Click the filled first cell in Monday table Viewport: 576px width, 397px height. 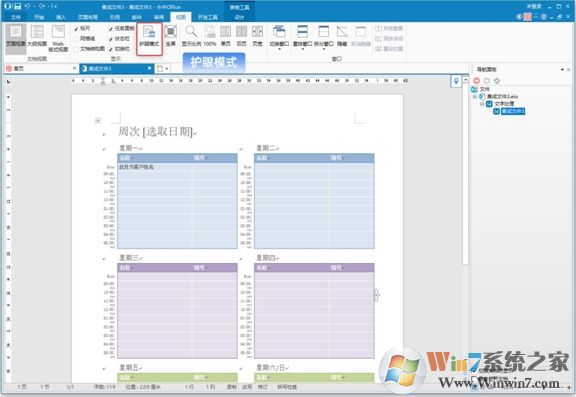tap(155, 167)
